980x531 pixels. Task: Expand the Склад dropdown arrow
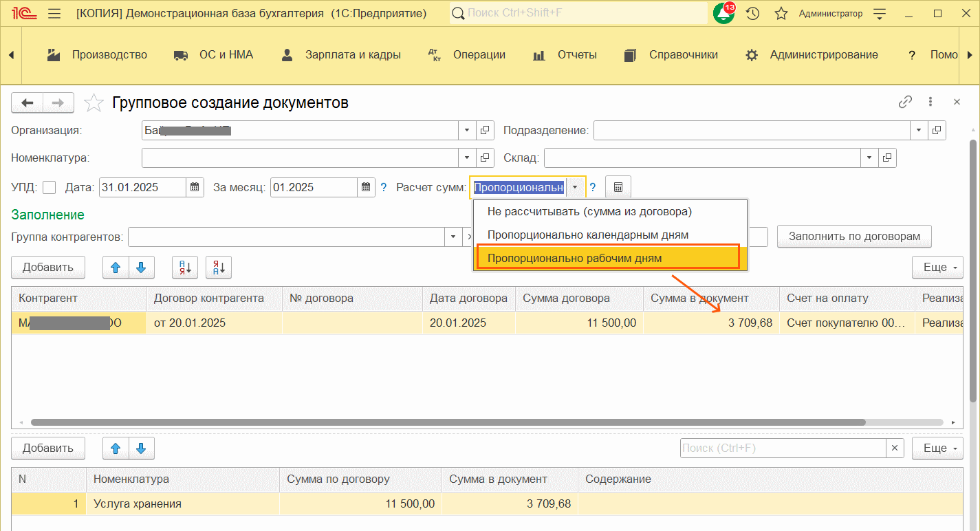(870, 158)
